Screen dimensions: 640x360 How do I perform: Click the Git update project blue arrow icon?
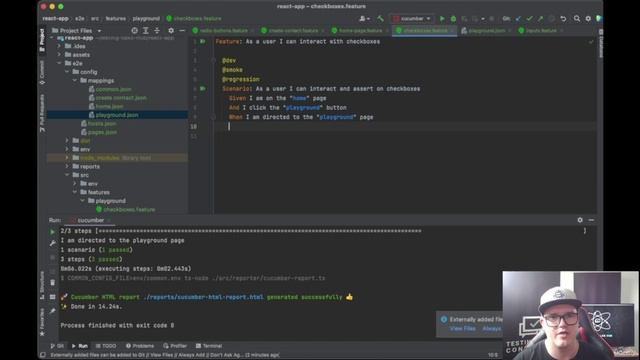point(518,18)
